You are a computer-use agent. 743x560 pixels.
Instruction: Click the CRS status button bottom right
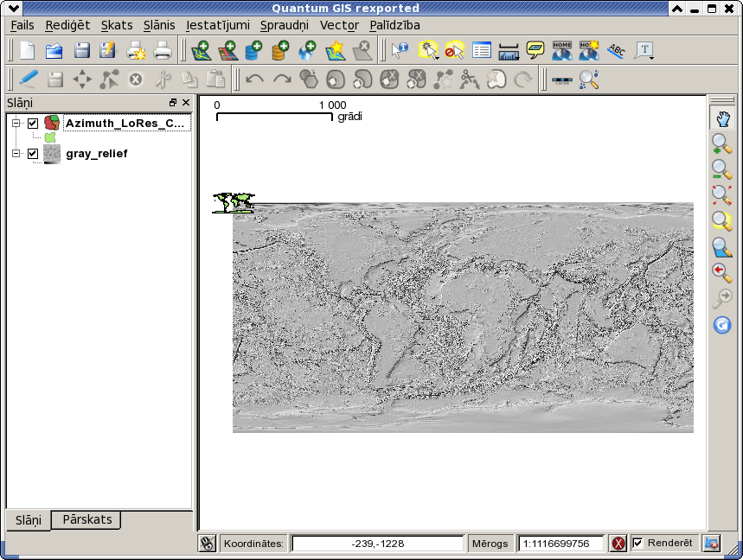click(712, 544)
